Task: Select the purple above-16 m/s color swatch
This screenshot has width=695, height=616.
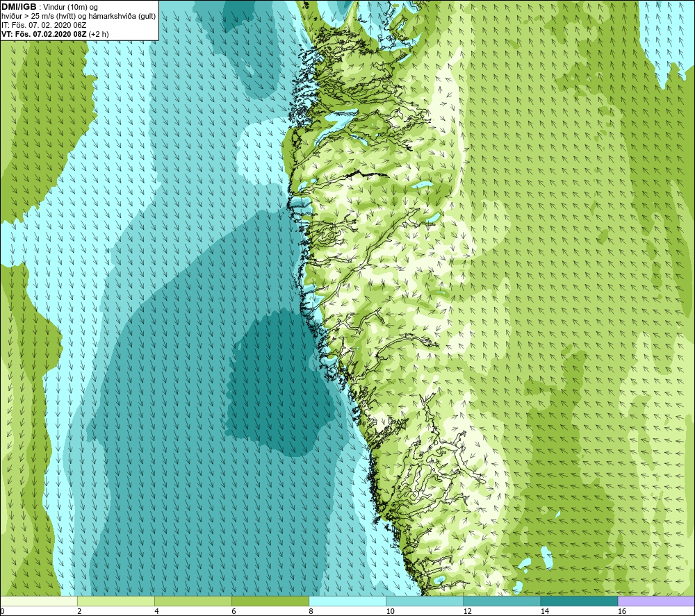Action: 656,601
